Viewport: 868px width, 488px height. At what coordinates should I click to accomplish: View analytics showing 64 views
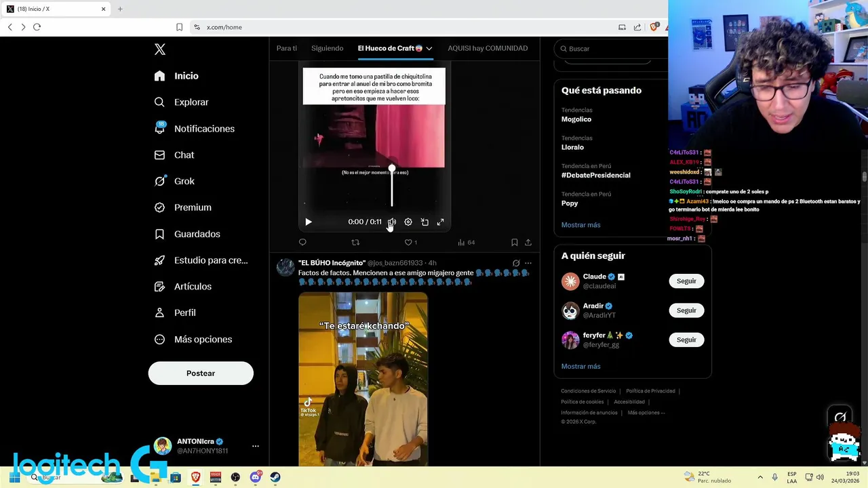tap(466, 242)
